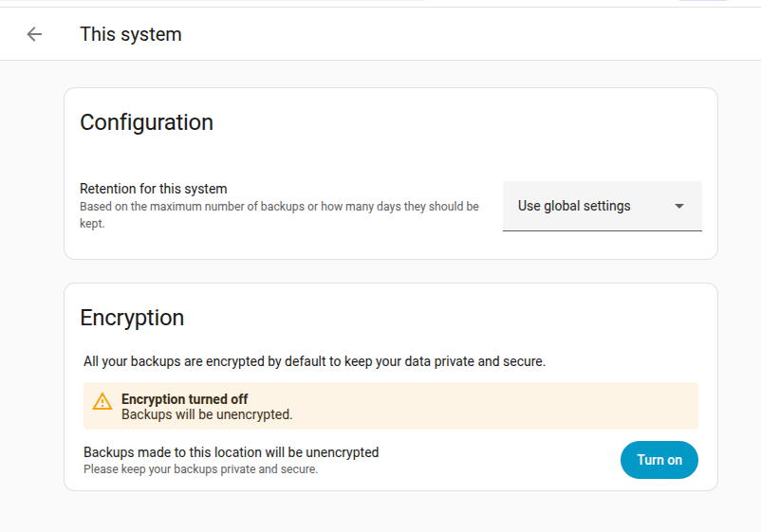Click the "Retention for this system" label

(x=154, y=189)
